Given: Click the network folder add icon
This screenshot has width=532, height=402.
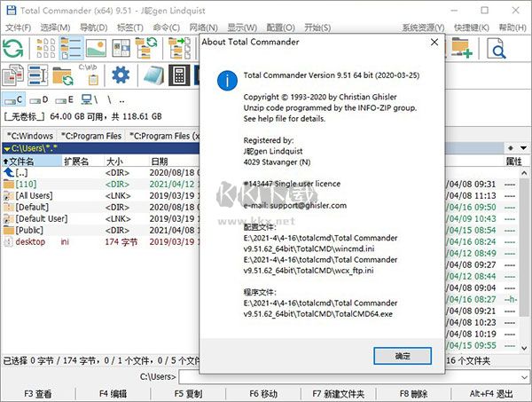Looking at the screenshot, I should point(462,49).
